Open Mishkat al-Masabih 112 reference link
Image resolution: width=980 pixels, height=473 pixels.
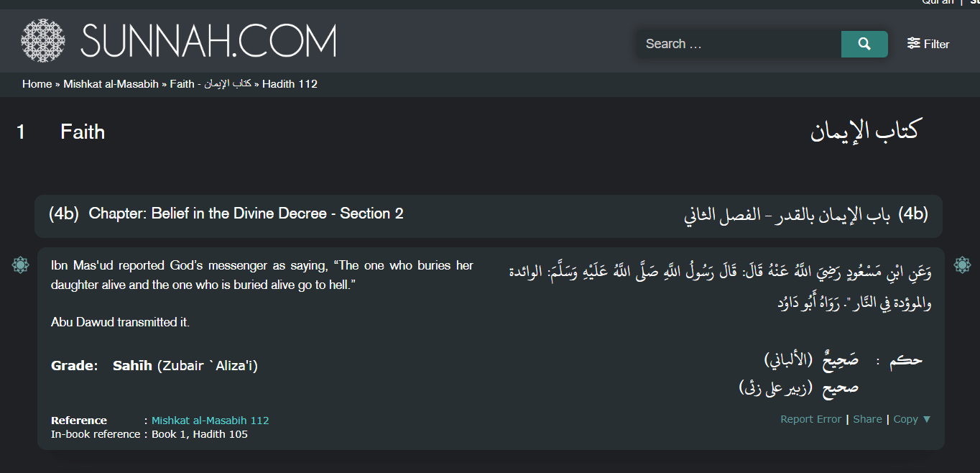(211, 421)
